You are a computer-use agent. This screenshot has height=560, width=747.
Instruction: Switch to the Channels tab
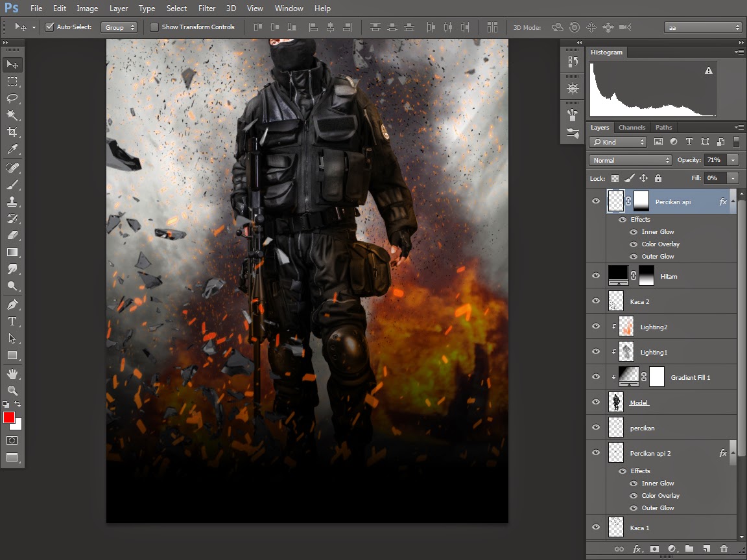tap(632, 127)
